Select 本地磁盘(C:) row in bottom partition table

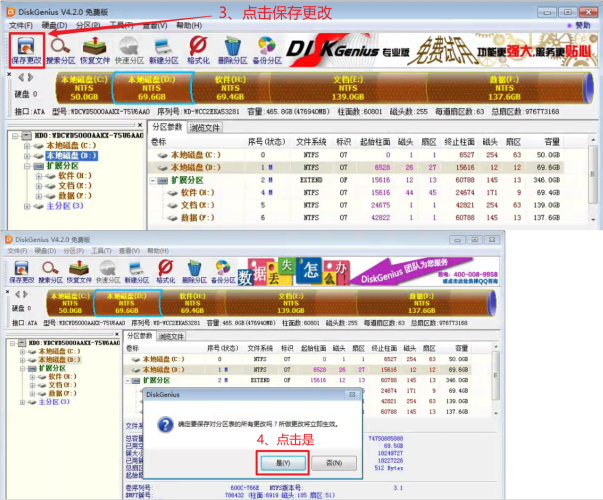[x=297, y=359]
